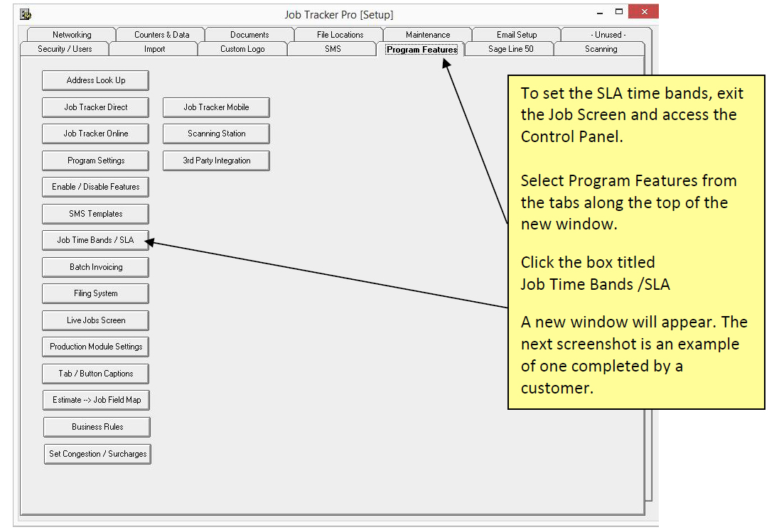Select the Program Features tab
Viewport: 774px width, 532px height.
pos(421,49)
